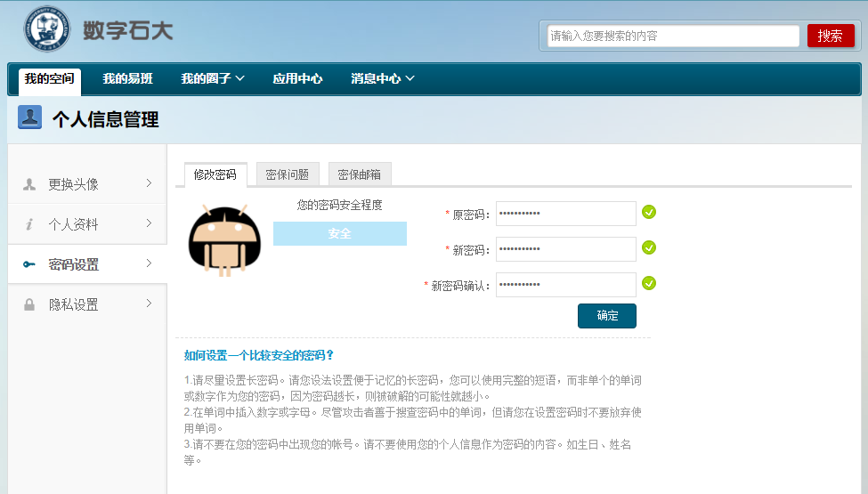Focus the 新密码确认 password field
Viewport: 868px width, 494px height.
tap(565, 285)
